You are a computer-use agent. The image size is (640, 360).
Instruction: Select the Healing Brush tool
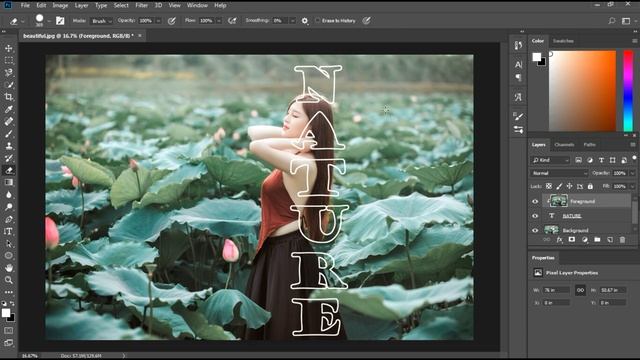click(x=9, y=122)
